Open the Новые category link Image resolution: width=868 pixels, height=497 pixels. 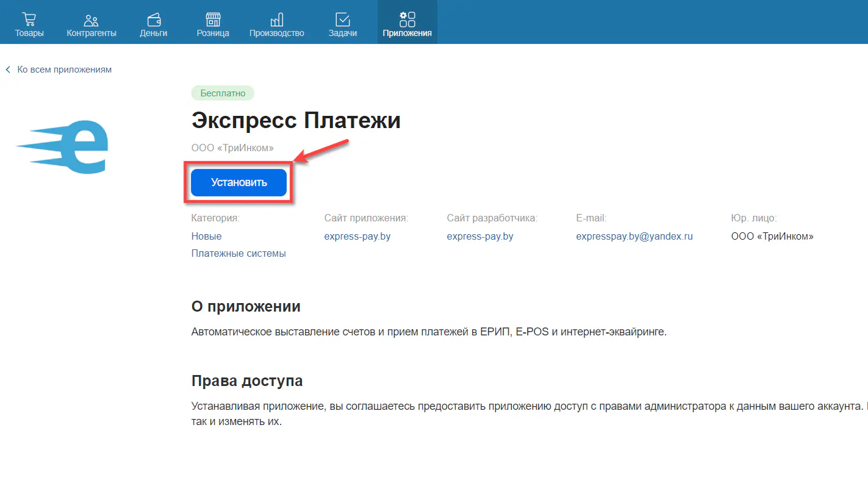pos(206,236)
